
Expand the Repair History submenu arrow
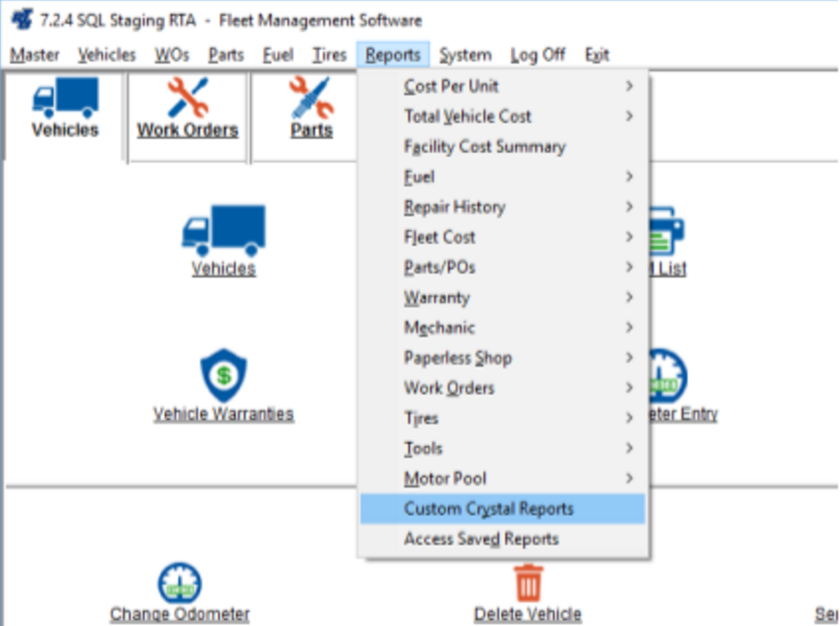point(628,207)
